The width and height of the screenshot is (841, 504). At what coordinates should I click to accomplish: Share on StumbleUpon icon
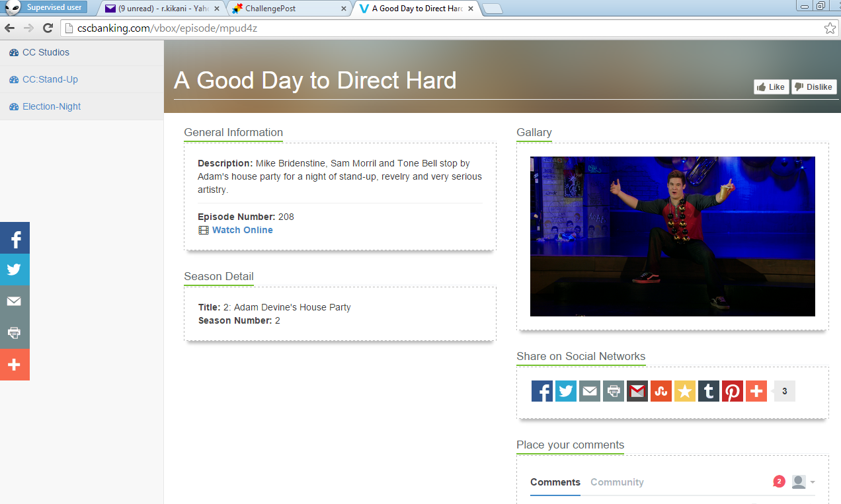tap(661, 391)
